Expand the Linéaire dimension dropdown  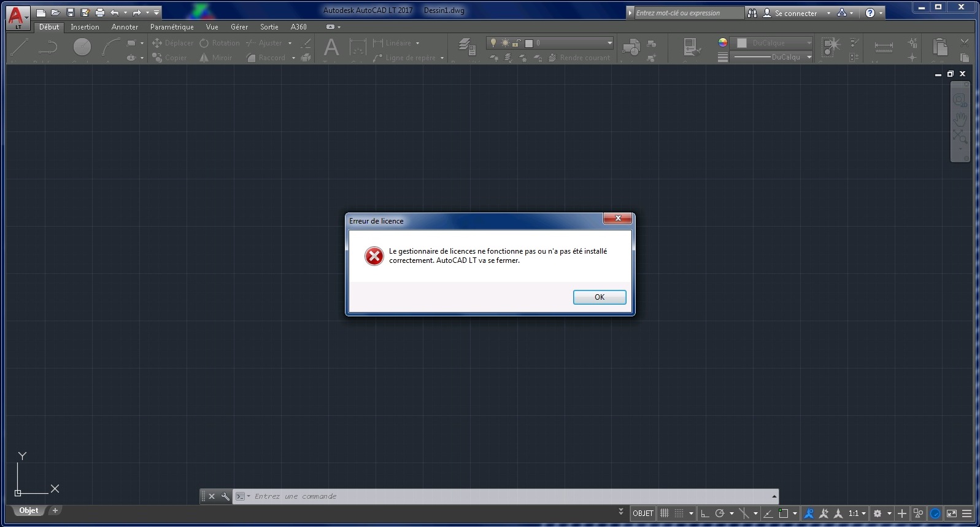point(417,43)
